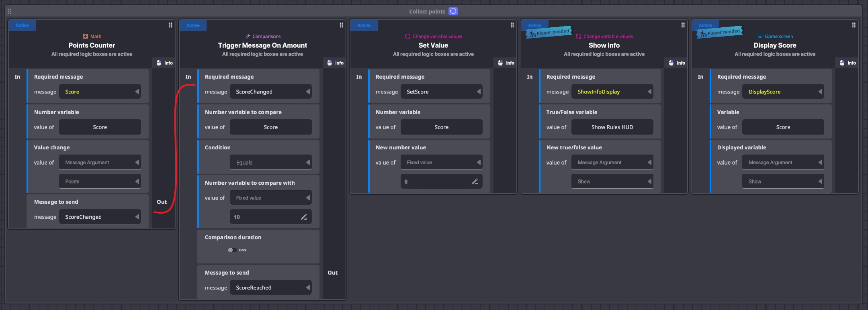Expand the ScoreReached message dropdown

coord(270,288)
